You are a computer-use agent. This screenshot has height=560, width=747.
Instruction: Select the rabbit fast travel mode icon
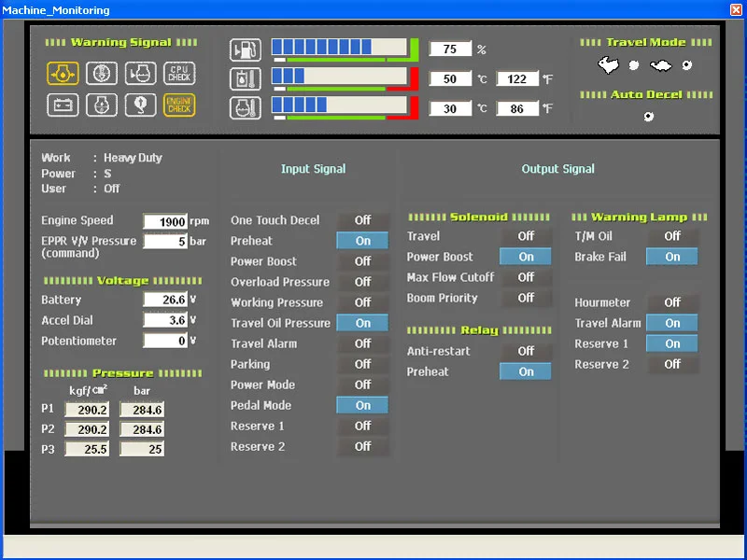tap(608, 64)
